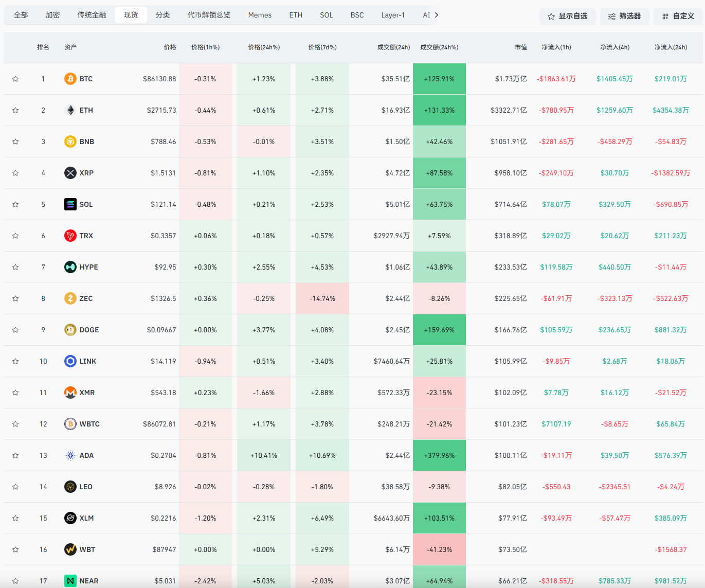Click the 显示自选 button

(x=567, y=16)
